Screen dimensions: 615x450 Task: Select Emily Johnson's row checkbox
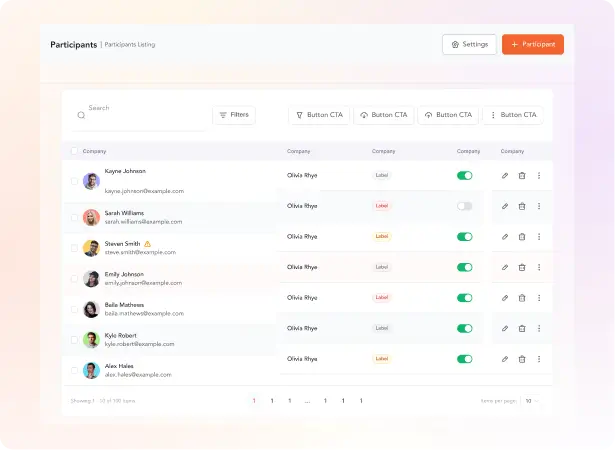74,279
